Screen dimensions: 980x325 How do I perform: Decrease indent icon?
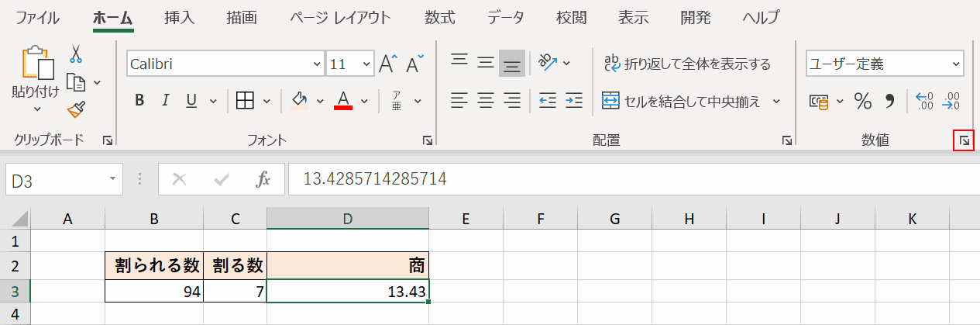tap(548, 100)
